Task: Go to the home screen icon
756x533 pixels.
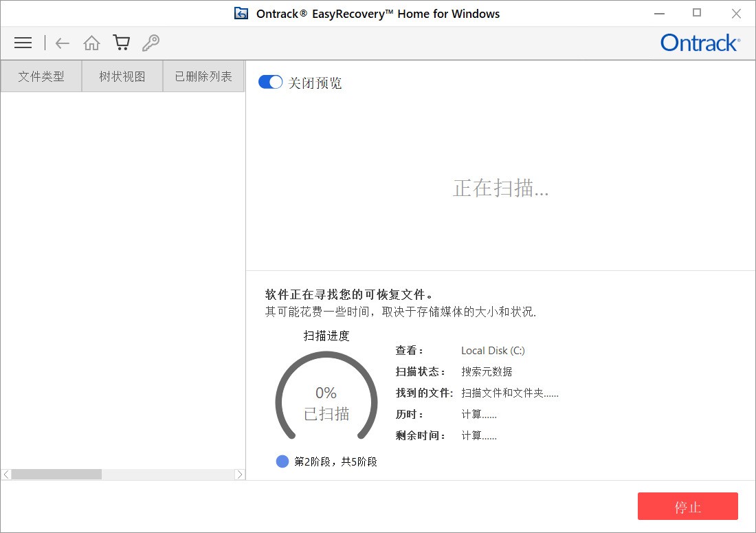Action: (x=91, y=43)
